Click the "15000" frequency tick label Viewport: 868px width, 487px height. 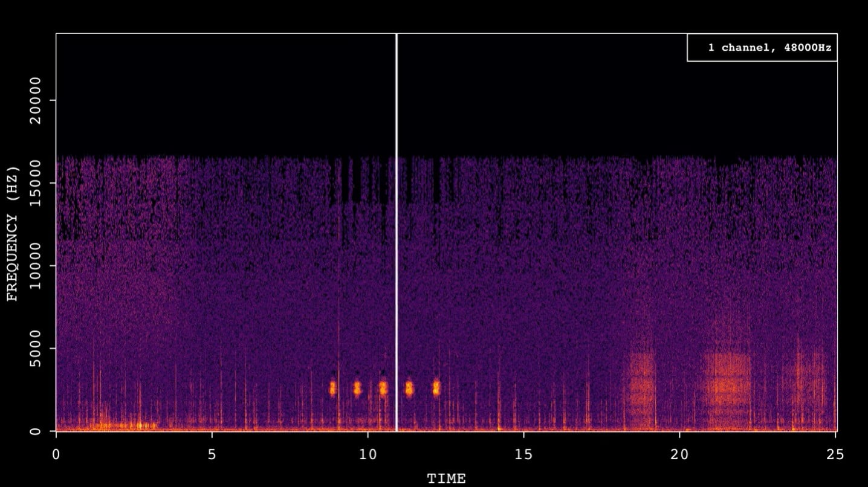pyautogui.click(x=34, y=182)
